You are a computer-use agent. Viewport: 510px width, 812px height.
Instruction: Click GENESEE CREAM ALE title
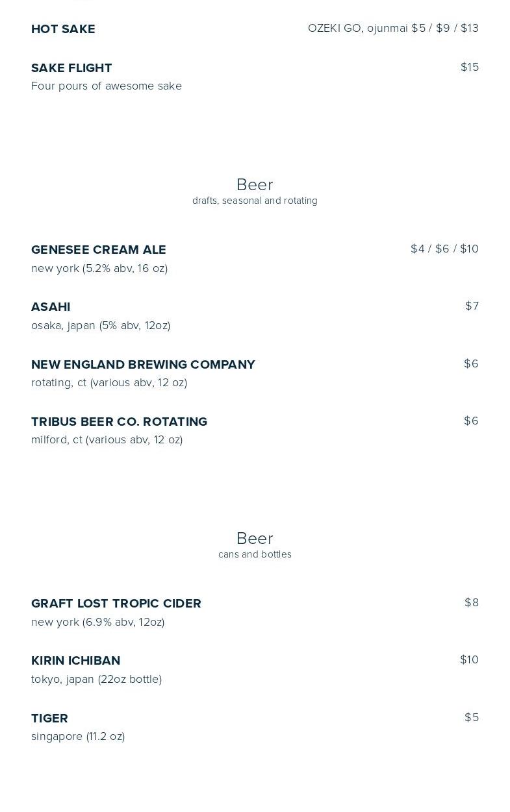99,250
